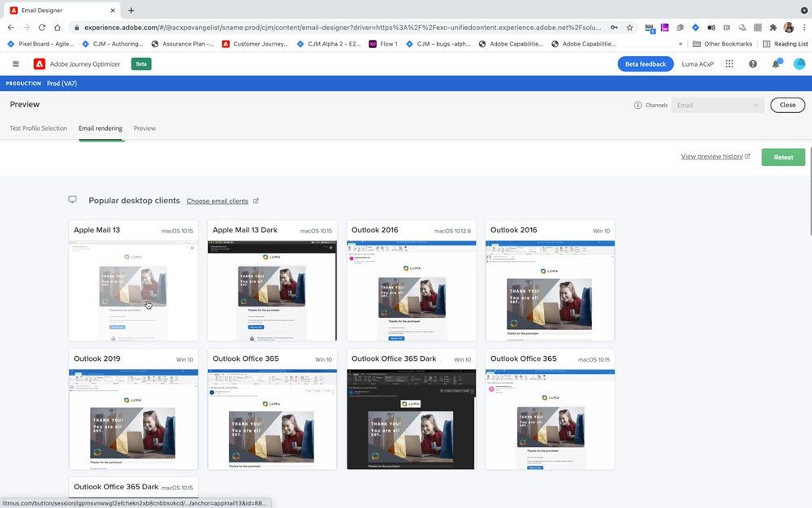This screenshot has width=812, height=508.
Task: Open a new browser tab
Action: coord(131,11)
